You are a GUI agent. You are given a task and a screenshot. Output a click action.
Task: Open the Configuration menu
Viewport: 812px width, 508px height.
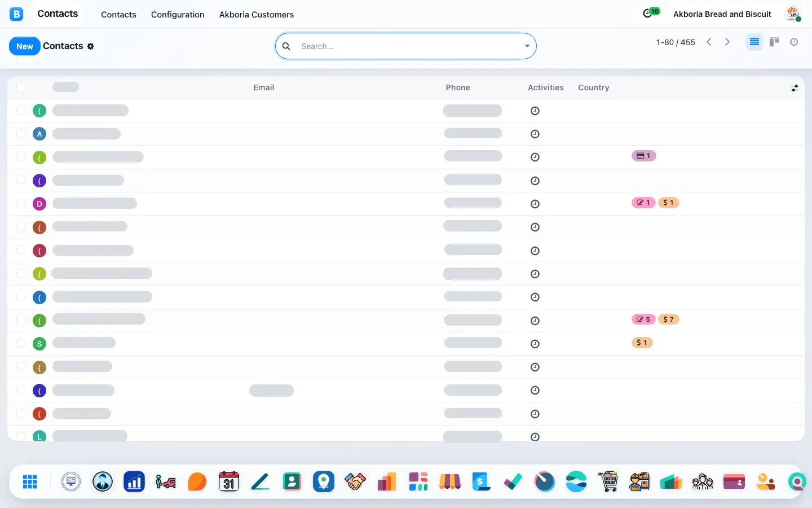pos(178,15)
